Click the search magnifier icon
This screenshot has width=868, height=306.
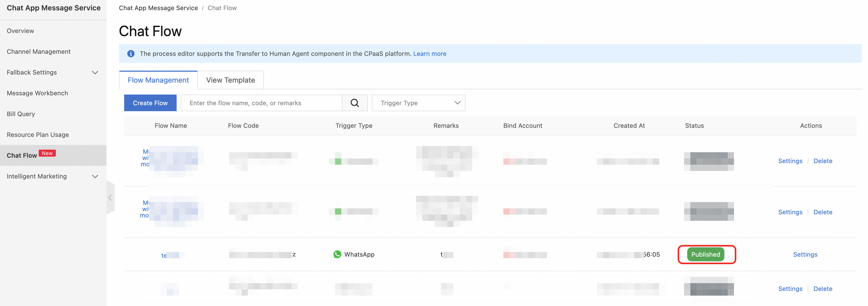(355, 103)
